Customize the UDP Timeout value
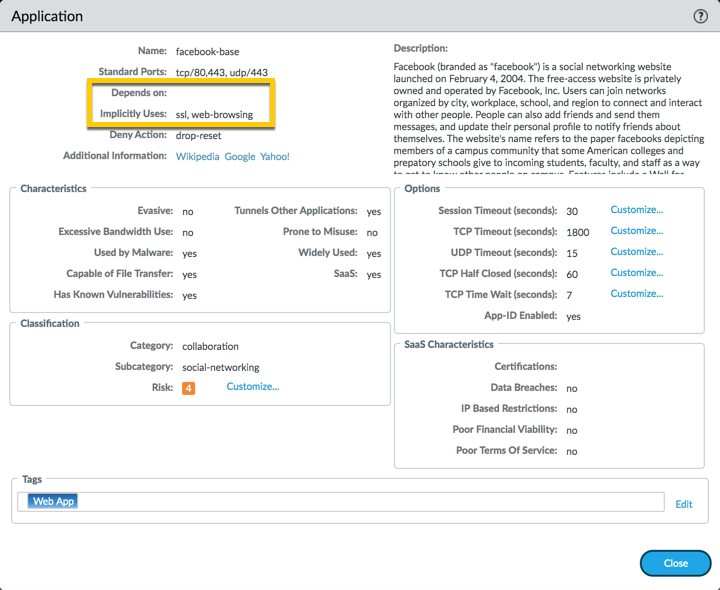 point(636,252)
